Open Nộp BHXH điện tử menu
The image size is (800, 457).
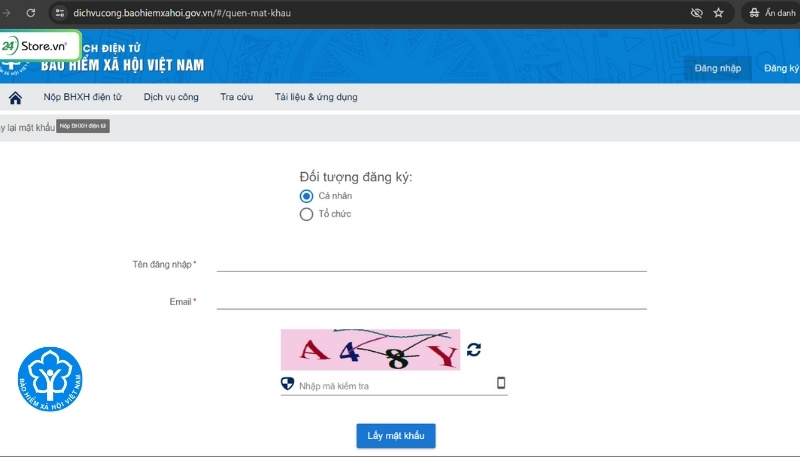coord(83,97)
